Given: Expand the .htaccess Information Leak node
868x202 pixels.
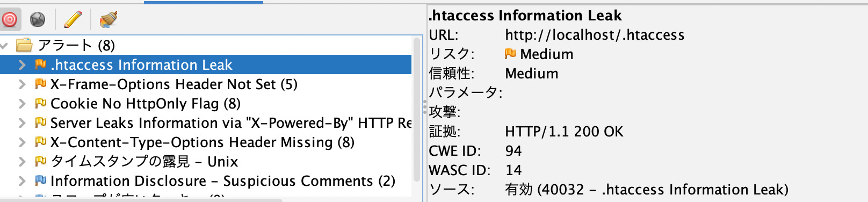Looking at the screenshot, I should 22,65.
